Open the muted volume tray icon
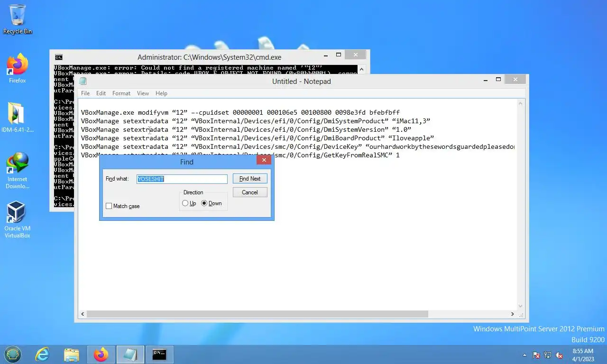 click(x=559, y=355)
